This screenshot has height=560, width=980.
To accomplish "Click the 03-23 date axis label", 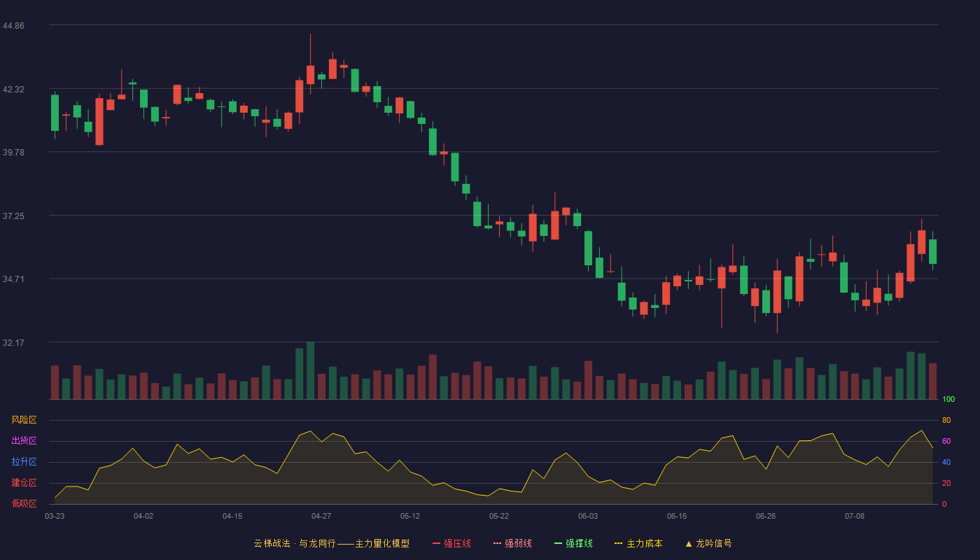I will tap(55, 516).
